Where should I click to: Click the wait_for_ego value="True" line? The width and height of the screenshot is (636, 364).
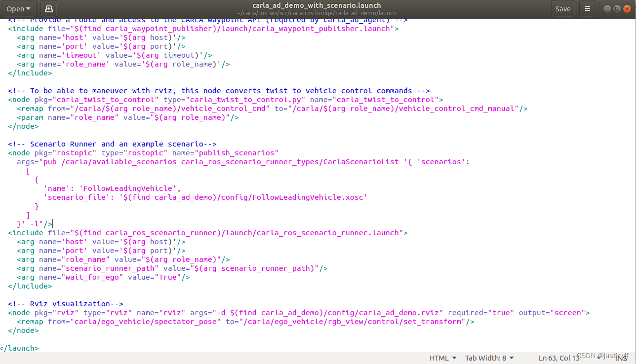click(103, 277)
